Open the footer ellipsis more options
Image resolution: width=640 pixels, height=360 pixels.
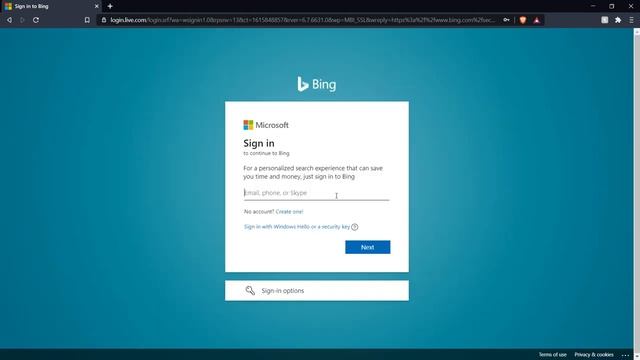pyautogui.click(x=625, y=355)
